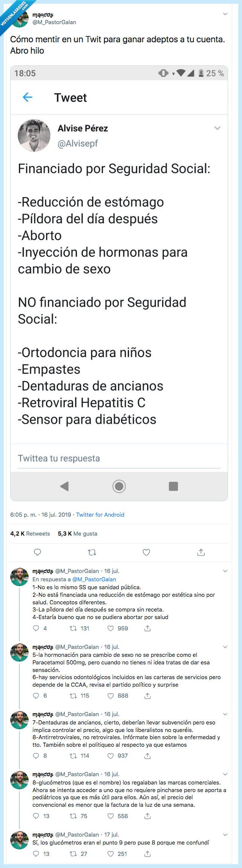Click the heart icon showing 937 likes

point(110,756)
